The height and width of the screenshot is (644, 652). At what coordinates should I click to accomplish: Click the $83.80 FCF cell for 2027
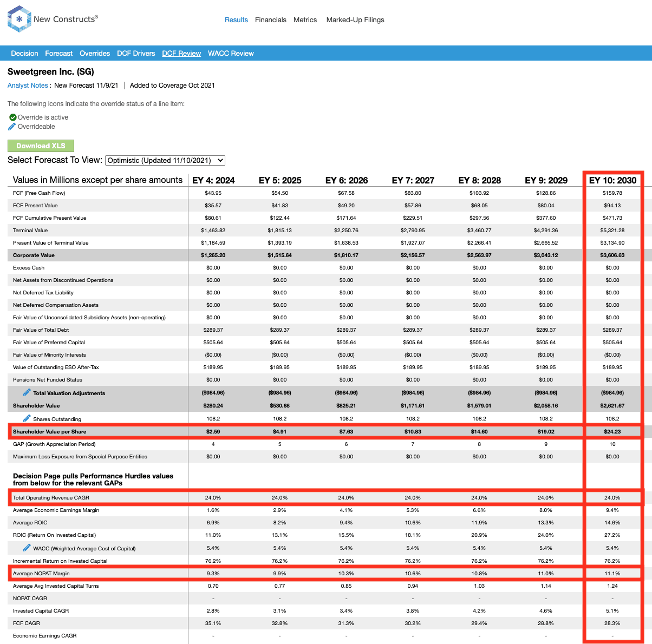pyautogui.click(x=413, y=193)
